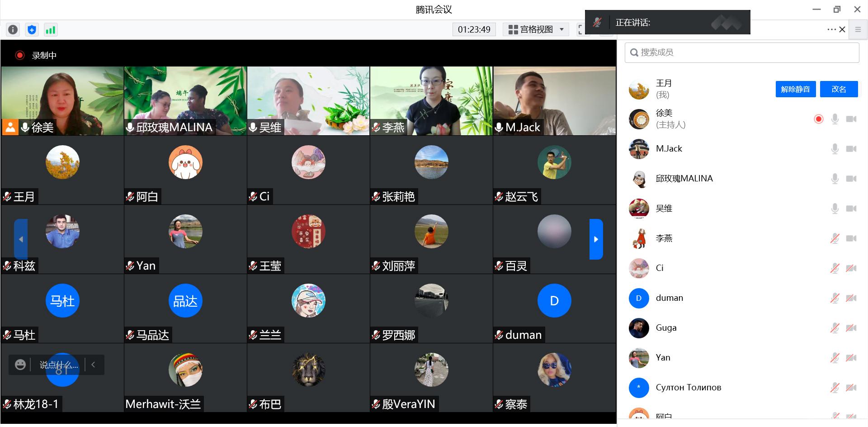Image resolution: width=868 pixels, height=427 pixels.
Task: Toggle M.Jack's microphone in member list
Action: tap(835, 149)
